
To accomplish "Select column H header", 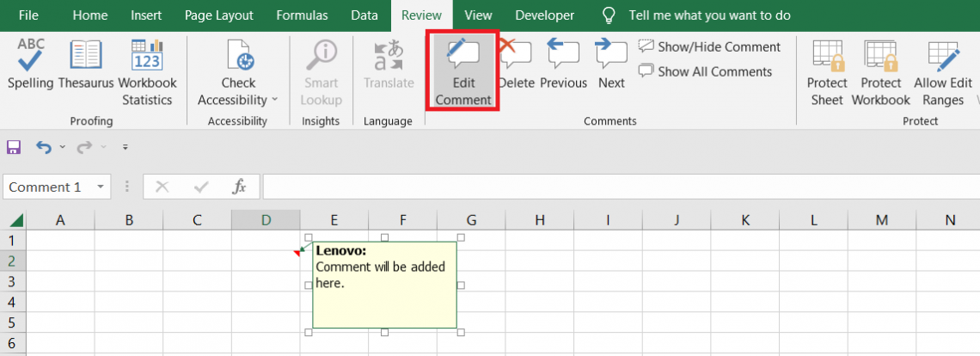I will pos(539,220).
